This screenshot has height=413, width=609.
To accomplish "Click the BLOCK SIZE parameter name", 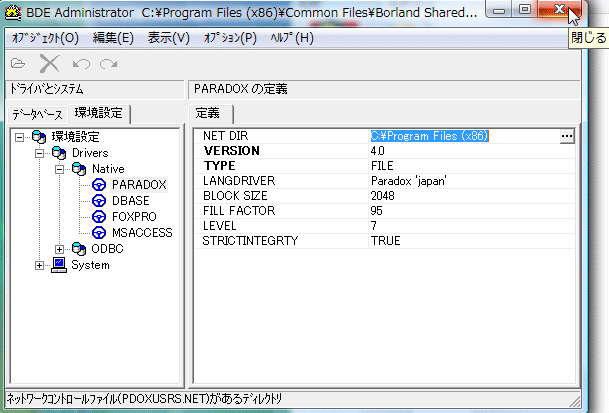I will pyautogui.click(x=235, y=196).
